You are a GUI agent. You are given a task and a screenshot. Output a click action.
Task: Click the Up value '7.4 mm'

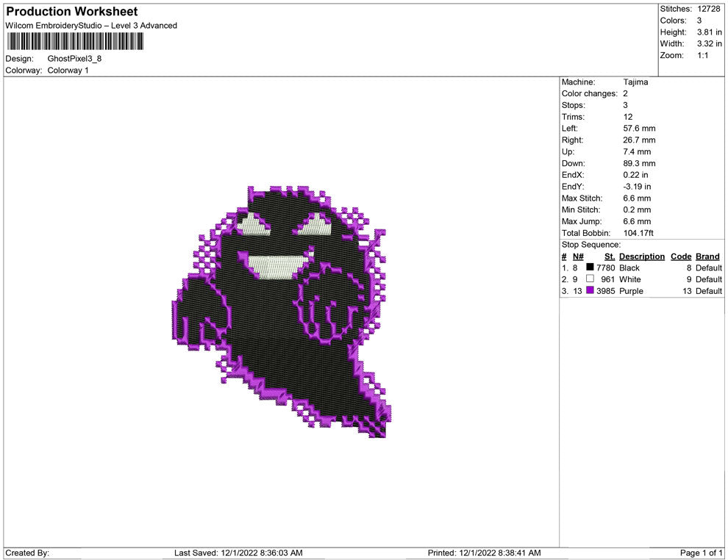point(637,151)
